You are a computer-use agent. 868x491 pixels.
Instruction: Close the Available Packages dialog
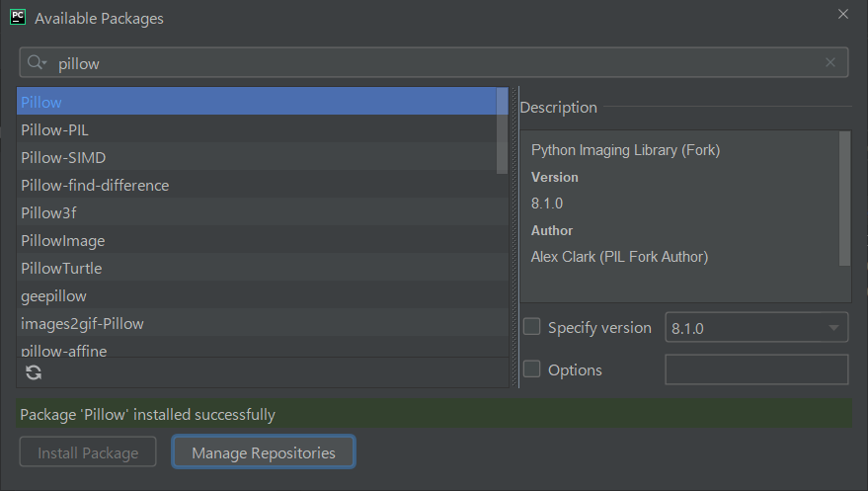coord(842,15)
